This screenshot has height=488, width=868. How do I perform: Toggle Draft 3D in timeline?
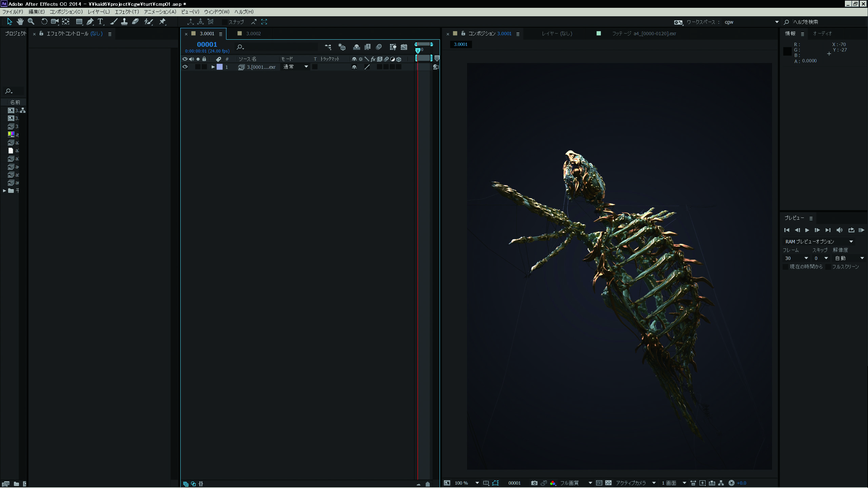coord(342,47)
